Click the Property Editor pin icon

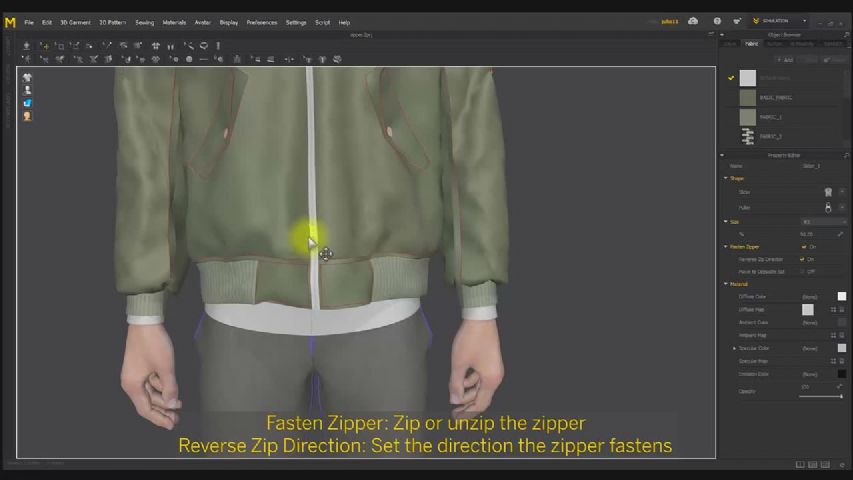pyautogui.click(x=846, y=155)
